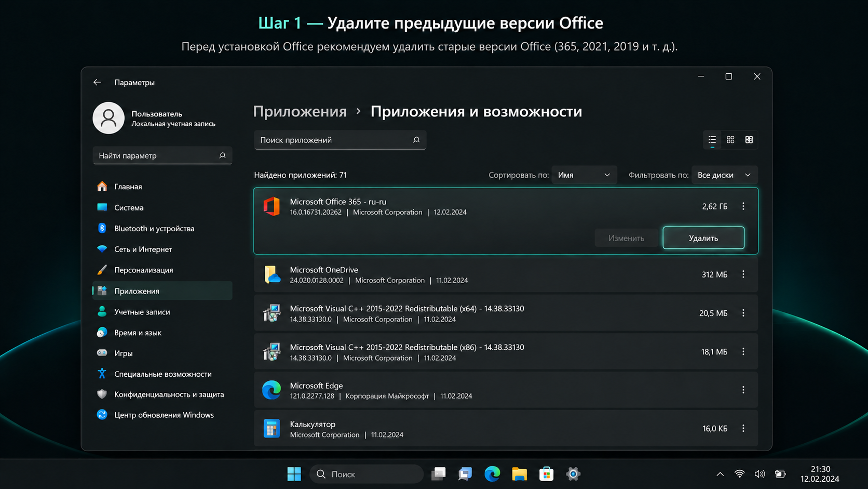This screenshot has width=868, height=489.
Task: Open the Wi-Fi network tray icon
Action: 739,474
